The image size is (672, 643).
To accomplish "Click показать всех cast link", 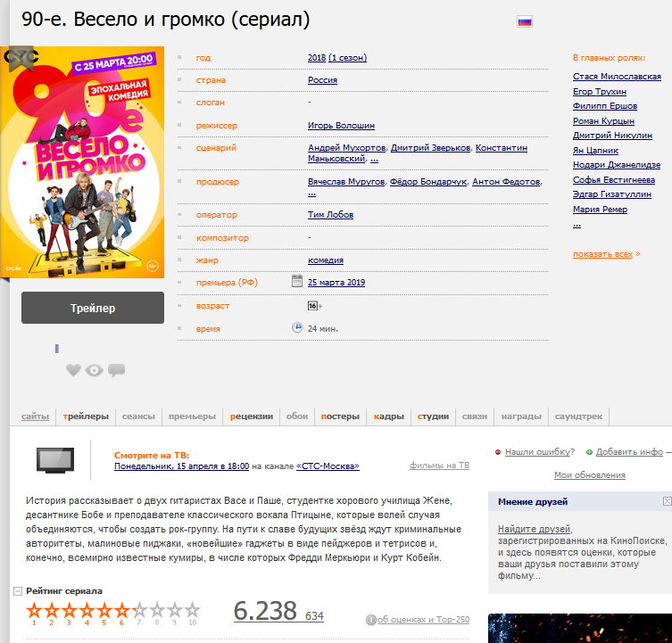I will (x=603, y=254).
